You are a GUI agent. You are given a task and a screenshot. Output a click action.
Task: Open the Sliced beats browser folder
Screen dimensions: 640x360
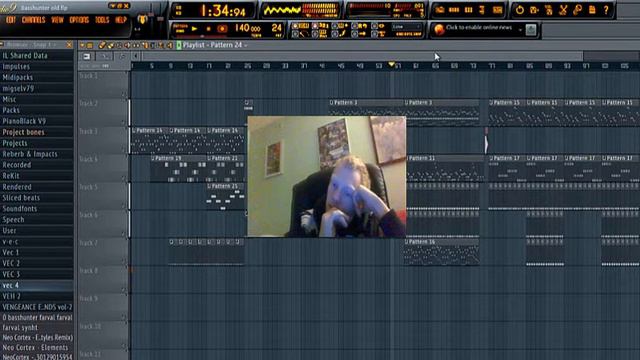point(37,198)
